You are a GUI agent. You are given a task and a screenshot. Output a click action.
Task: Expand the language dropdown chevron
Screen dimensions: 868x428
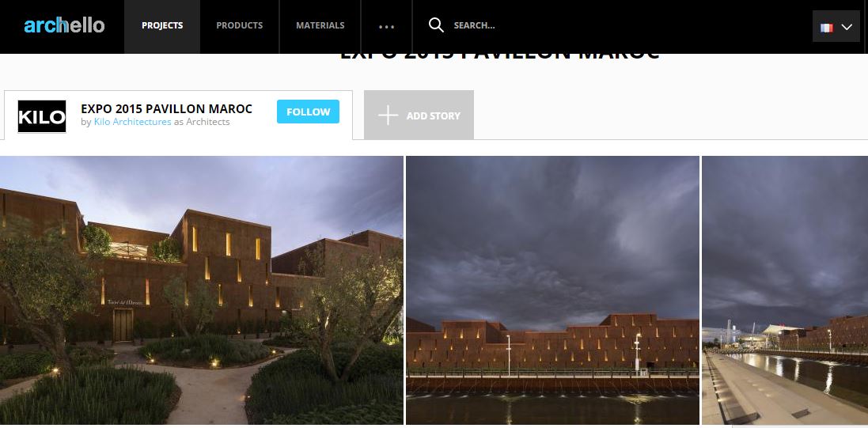pyautogui.click(x=847, y=27)
